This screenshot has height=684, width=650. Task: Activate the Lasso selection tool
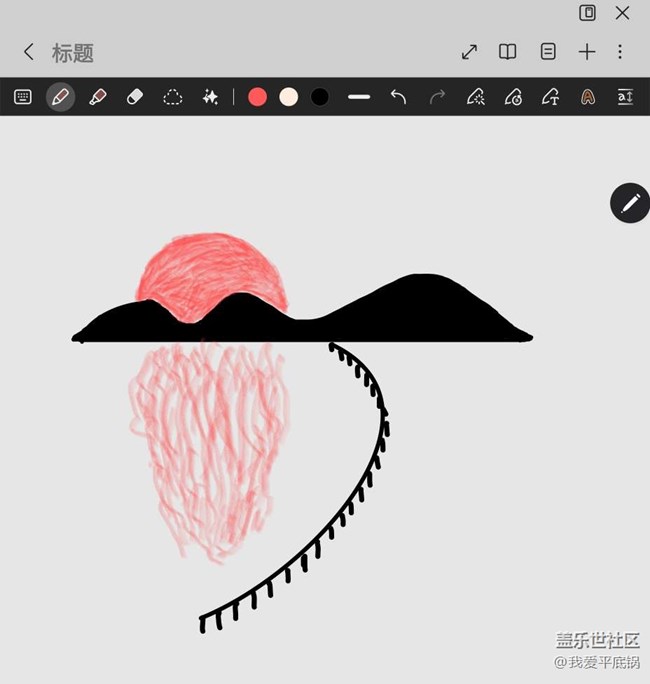coord(173,97)
